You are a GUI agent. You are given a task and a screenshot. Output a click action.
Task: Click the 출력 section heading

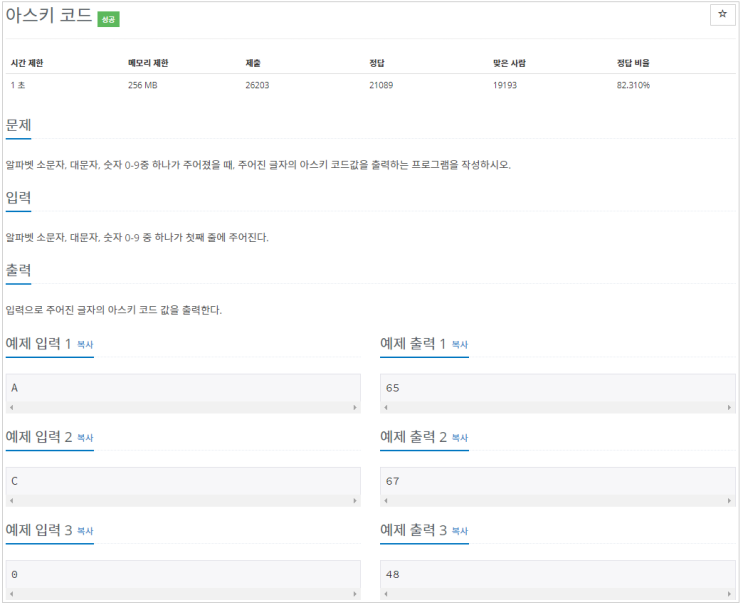pos(18,270)
